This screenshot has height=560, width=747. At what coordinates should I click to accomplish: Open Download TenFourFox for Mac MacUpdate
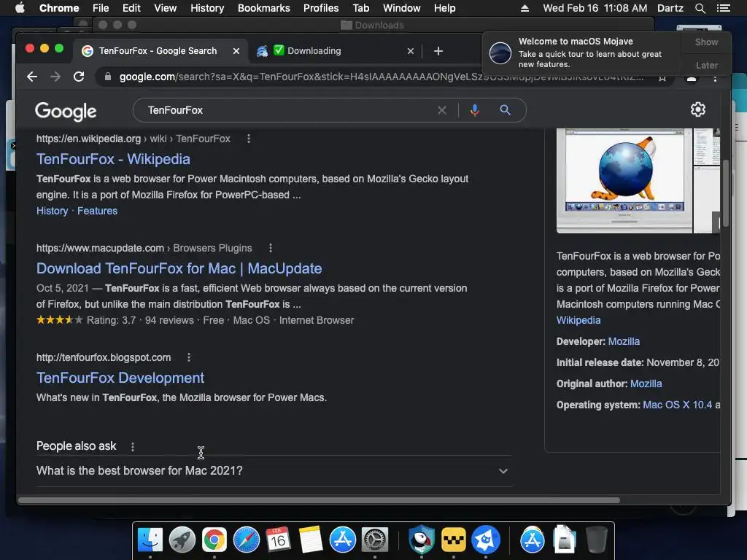pyautogui.click(x=179, y=268)
